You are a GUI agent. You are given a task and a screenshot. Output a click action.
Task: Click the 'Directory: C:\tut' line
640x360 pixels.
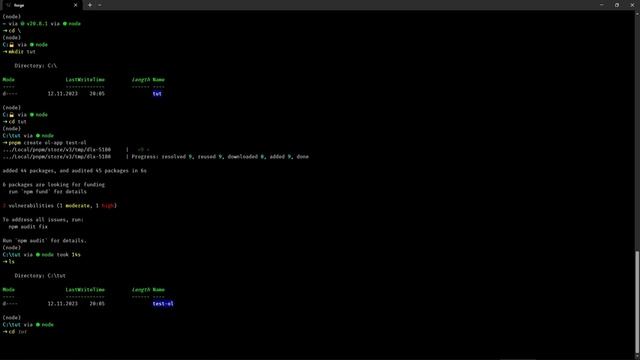pyautogui.click(x=40, y=276)
